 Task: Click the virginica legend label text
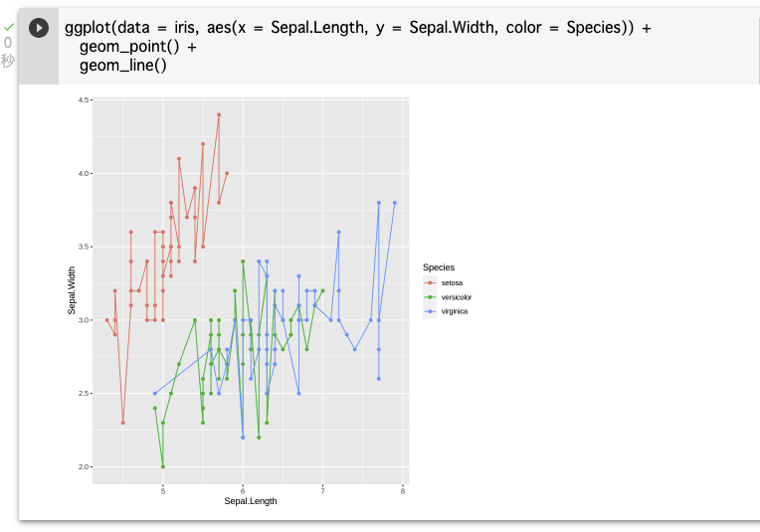(x=455, y=311)
